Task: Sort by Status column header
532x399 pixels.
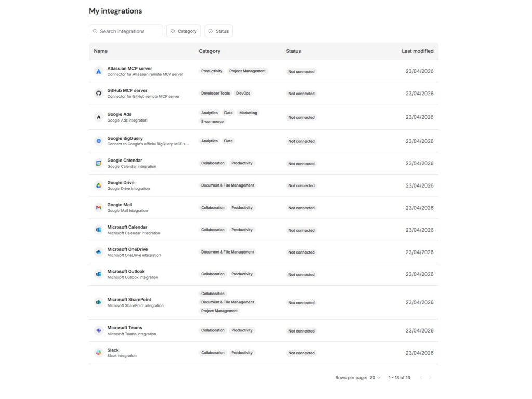Action: (294, 51)
